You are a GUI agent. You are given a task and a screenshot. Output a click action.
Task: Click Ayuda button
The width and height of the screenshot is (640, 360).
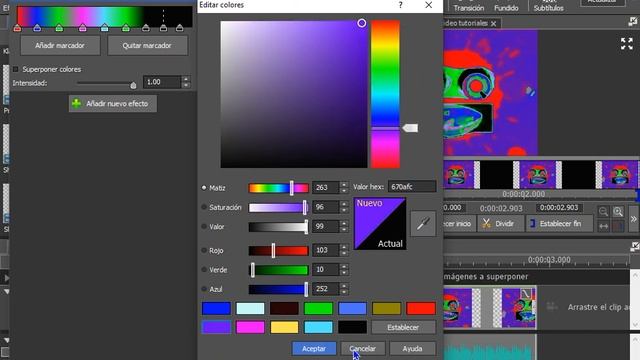pos(412,349)
